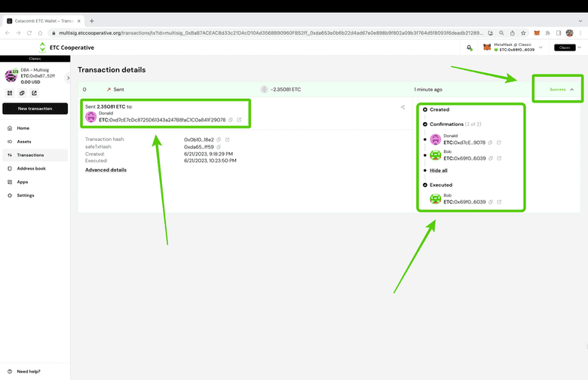The width and height of the screenshot is (588, 380).
Task: Go to Assets in sidebar
Action: [24, 141]
